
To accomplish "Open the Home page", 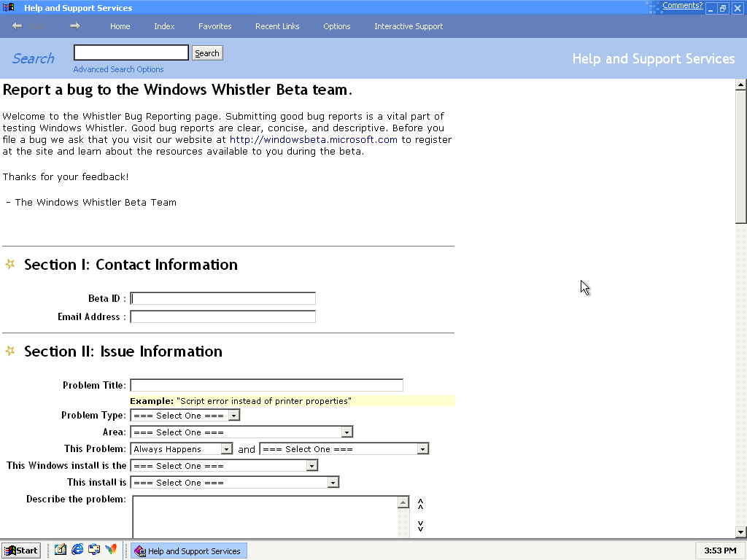I will click(x=120, y=26).
